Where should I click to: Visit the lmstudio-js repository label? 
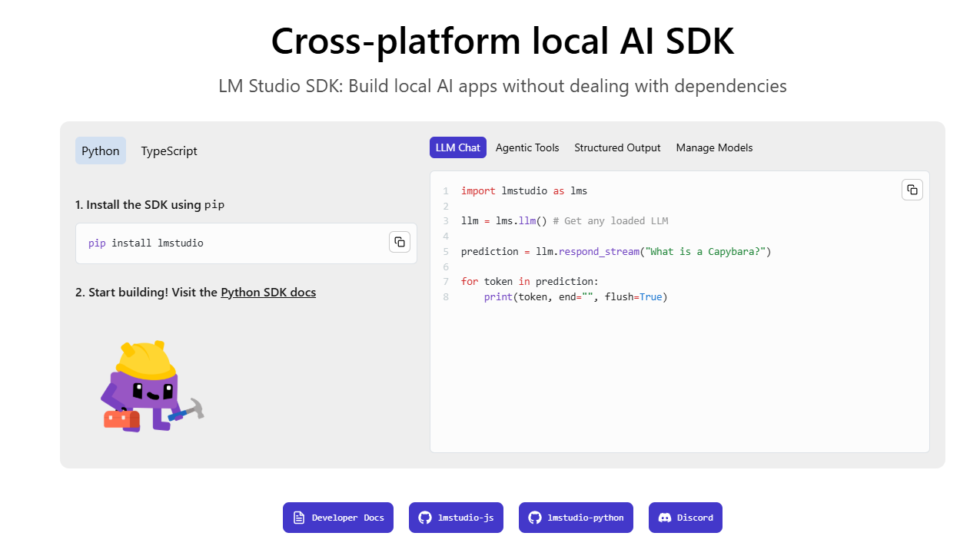[466, 518]
